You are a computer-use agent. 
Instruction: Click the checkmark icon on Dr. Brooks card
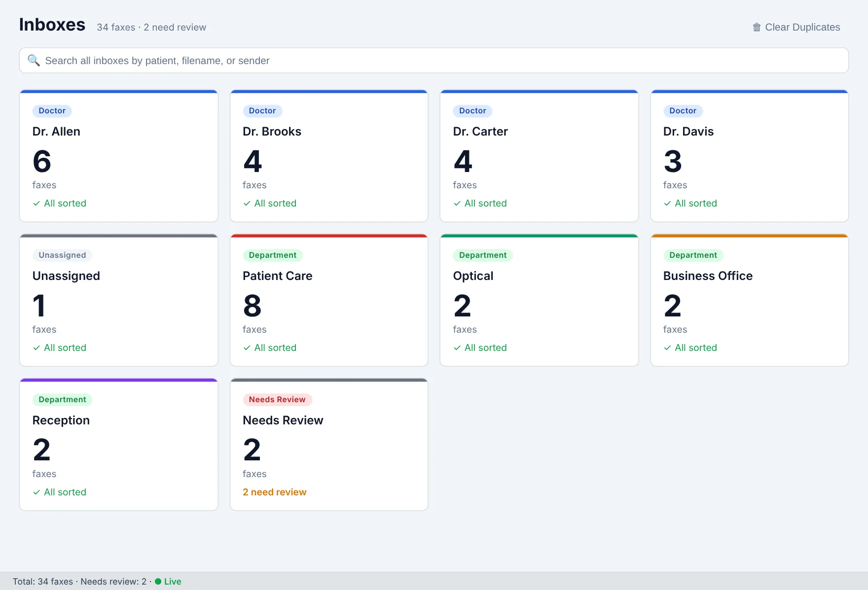point(247,204)
